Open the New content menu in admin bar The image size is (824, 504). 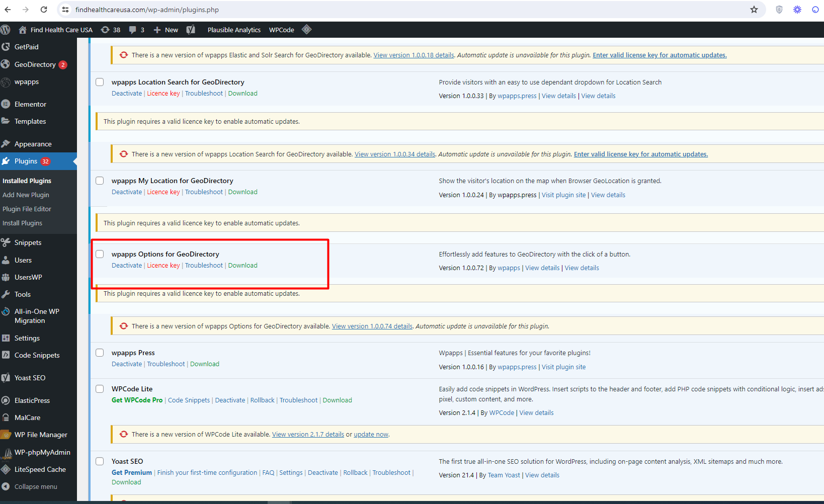click(x=166, y=30)
